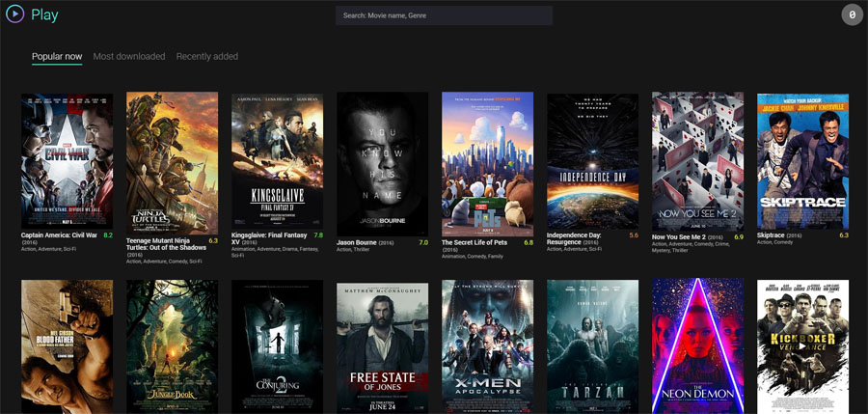Open the Captain America: Civil War poster

tap(67, 161)
